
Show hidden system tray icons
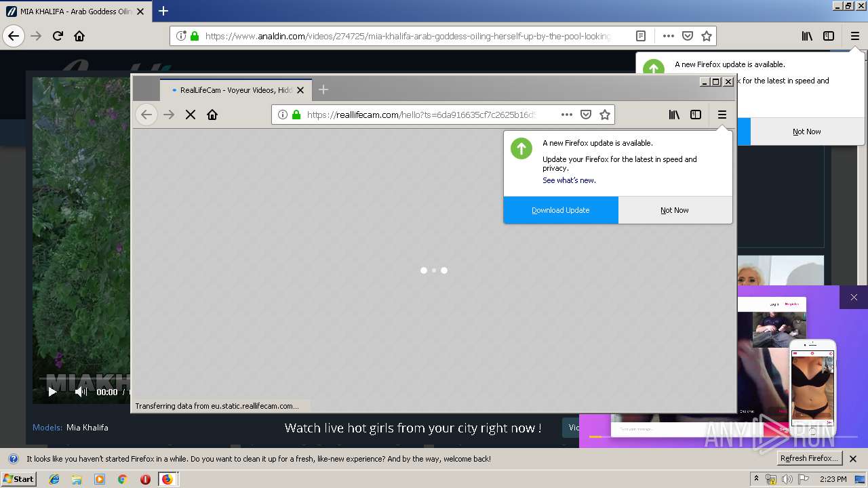(756, 479)
